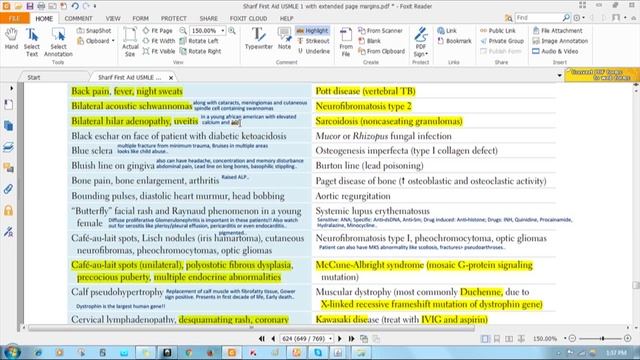Click the Undo icon in the quick access toolbar
This screenshot has width=640, height=360.
75,6
